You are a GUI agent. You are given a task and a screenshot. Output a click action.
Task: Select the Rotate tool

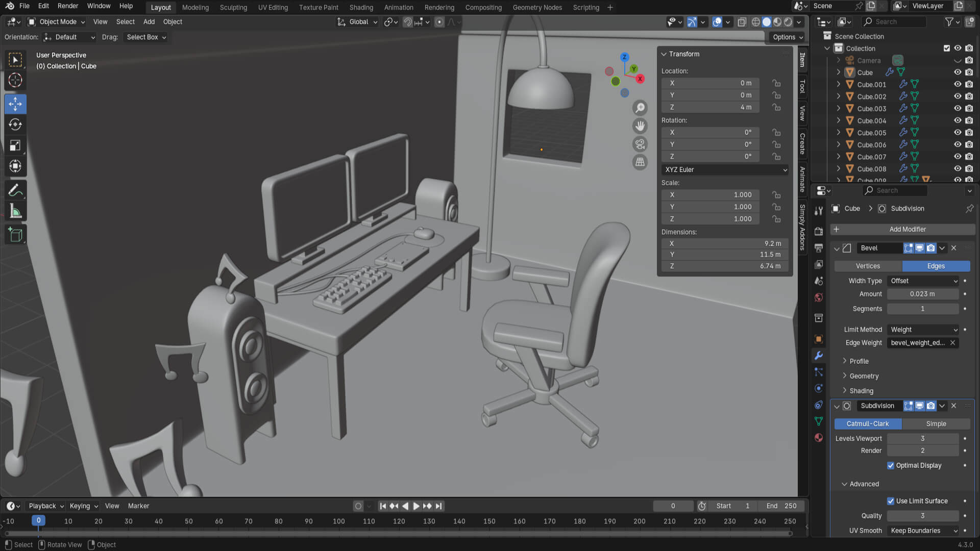(15, 124)
